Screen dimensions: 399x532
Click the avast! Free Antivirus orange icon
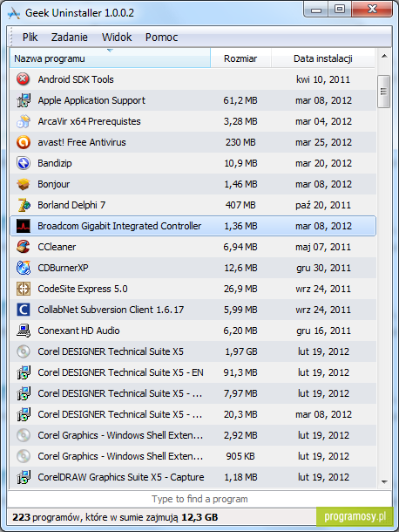pyautogui.click(x=24, y=142)
